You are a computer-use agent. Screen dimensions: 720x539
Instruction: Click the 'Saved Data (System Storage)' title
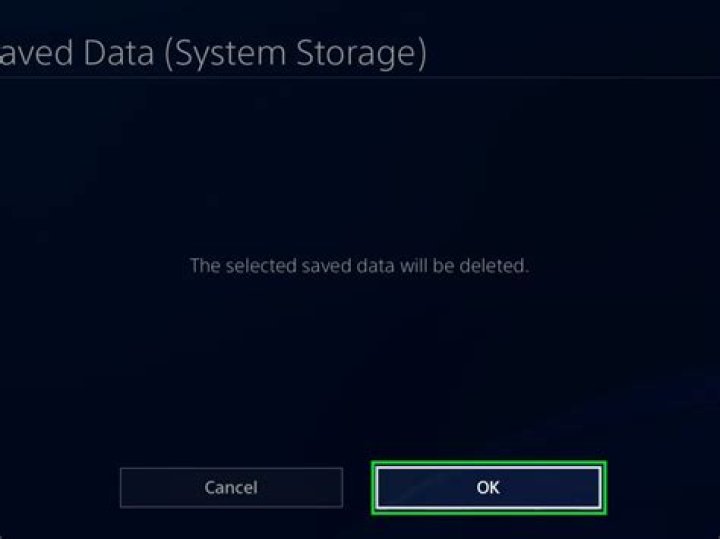[213, 54]
